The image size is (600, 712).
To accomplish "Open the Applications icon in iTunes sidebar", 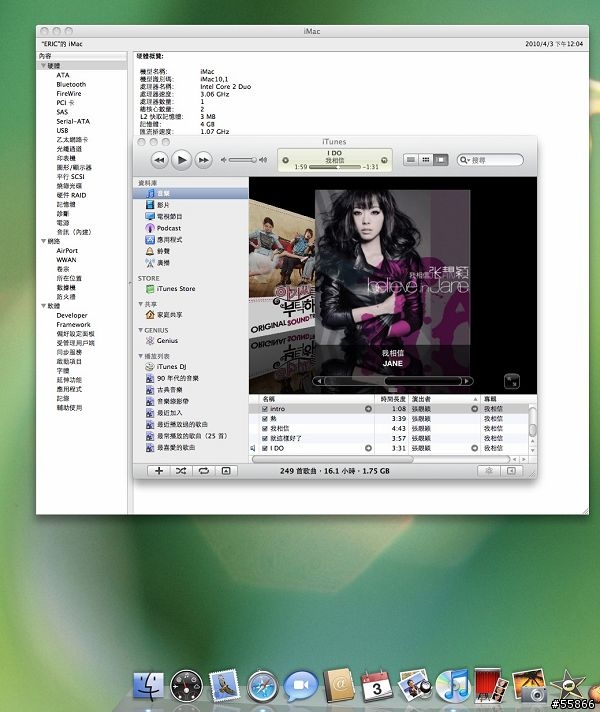I will pyautogui.click(x=150, y=239).
